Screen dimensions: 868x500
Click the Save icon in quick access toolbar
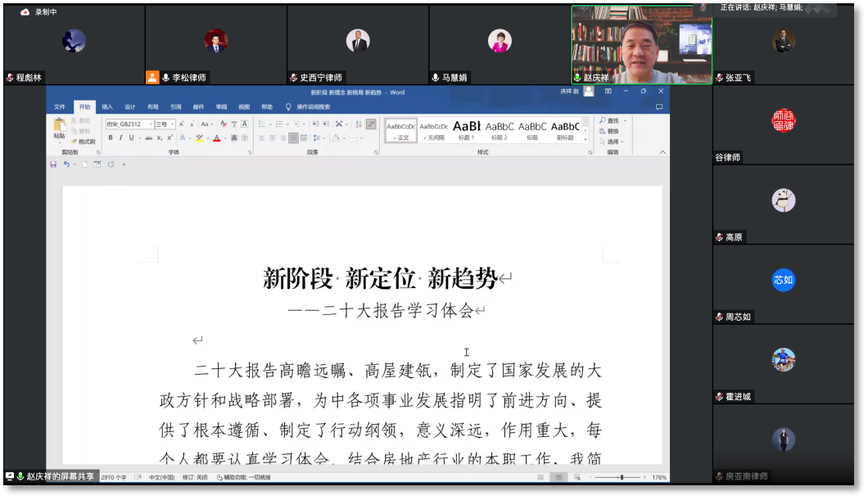tap(53, 164)
